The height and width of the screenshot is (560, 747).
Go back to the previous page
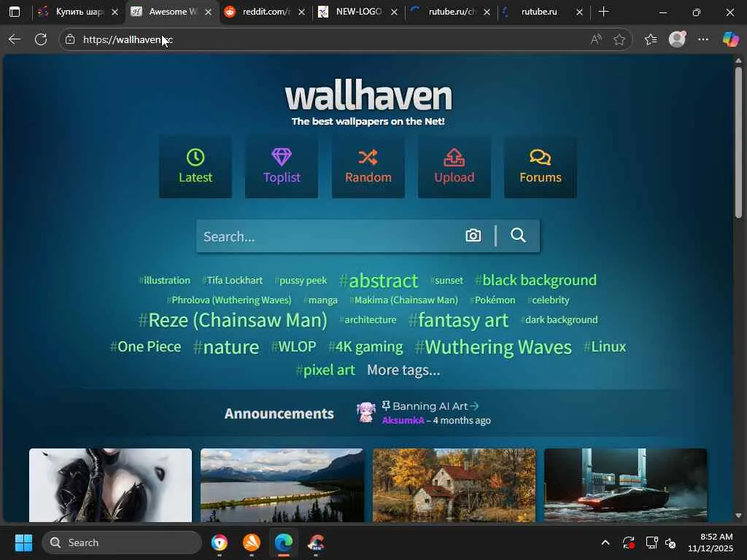(x=15, y=39)
